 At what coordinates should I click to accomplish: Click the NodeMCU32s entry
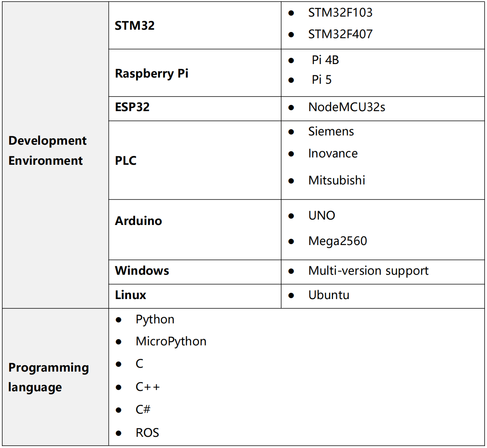(346, 107)
